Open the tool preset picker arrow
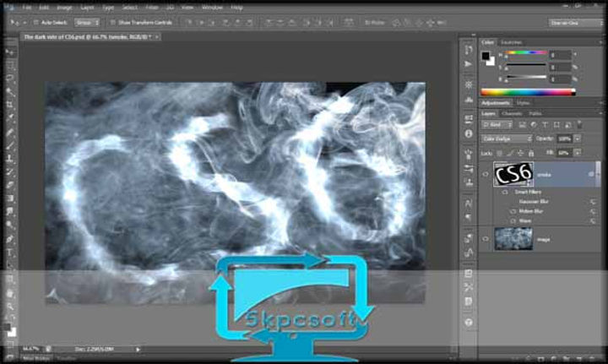608x364 pixels. 24,23
